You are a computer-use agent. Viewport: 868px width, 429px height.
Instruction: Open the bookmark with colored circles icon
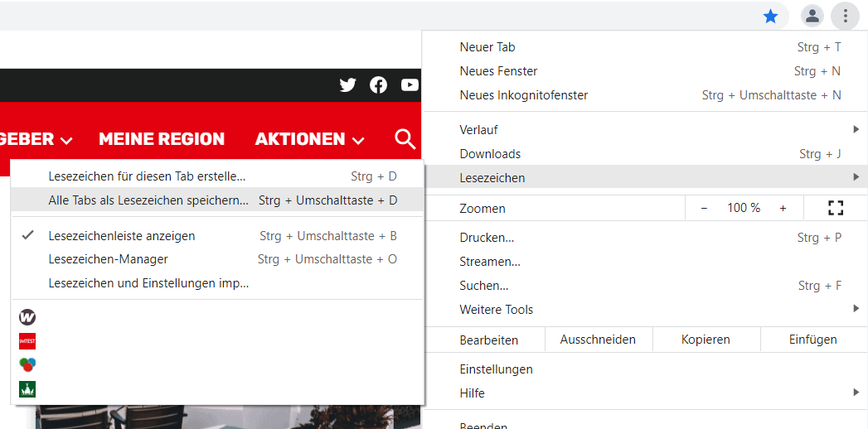(27, 365)
